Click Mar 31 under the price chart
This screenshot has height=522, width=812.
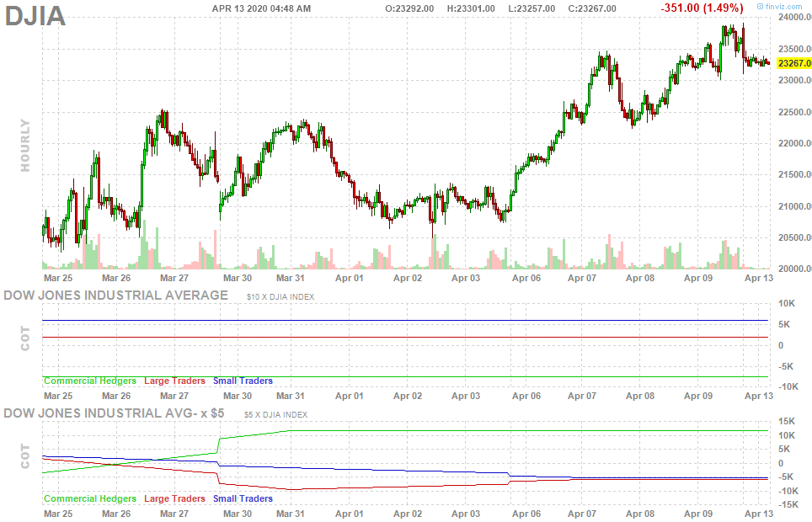pos(291,278)
